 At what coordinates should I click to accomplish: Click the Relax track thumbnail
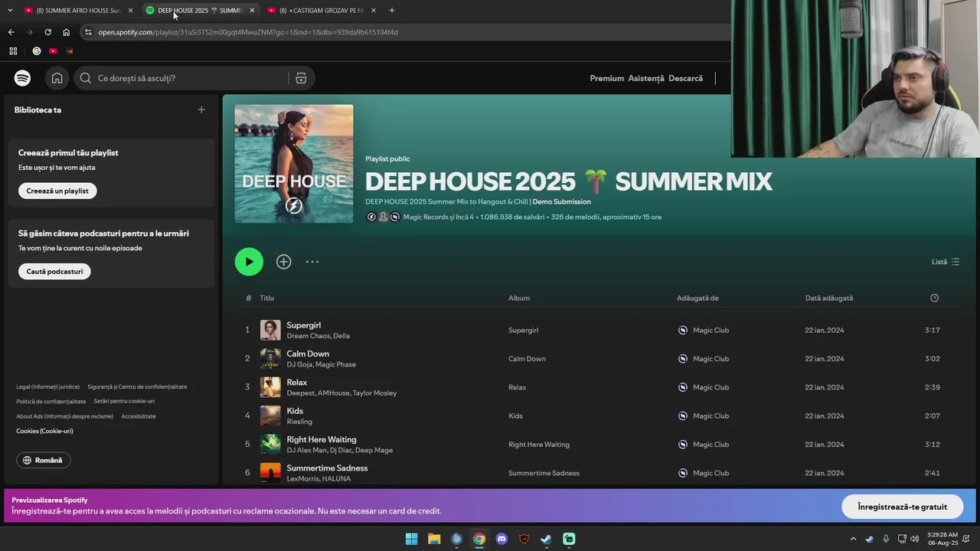point(270,387)
